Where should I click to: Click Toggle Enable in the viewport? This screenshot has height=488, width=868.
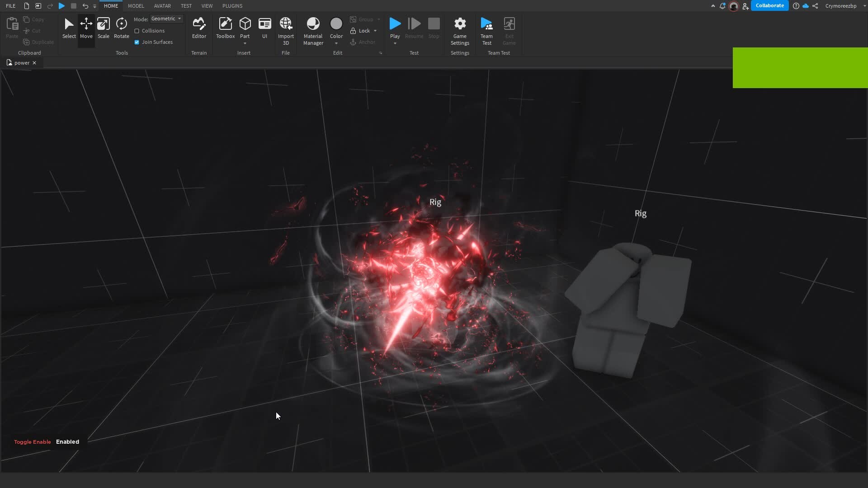click(x=32, y=441)
